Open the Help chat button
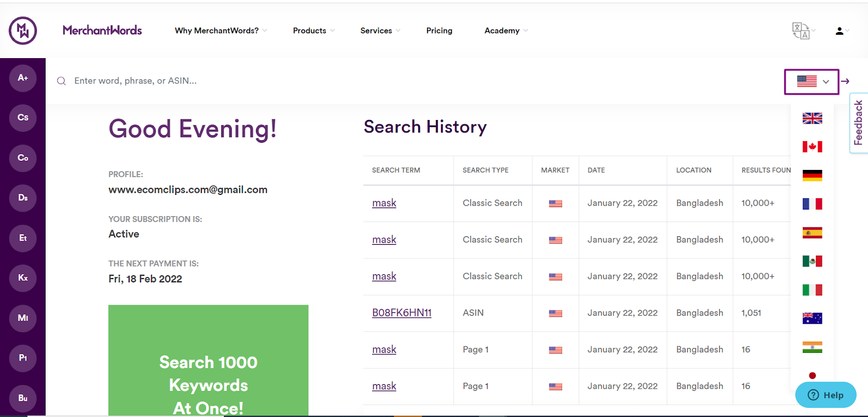 [826, 395]
